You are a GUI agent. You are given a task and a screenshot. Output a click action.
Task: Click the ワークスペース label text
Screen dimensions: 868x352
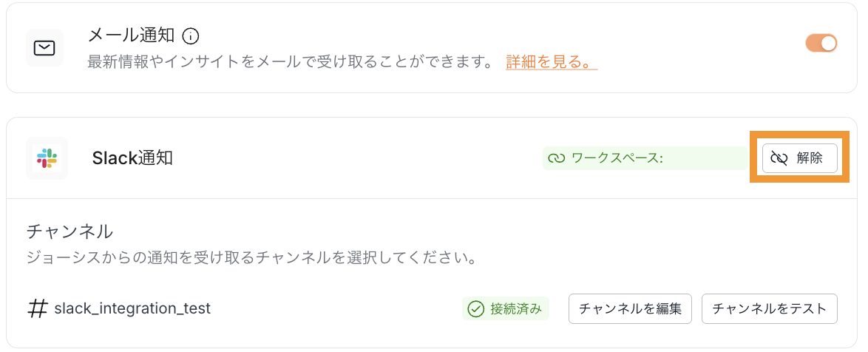pyautogui.click(x=617, y=158)
